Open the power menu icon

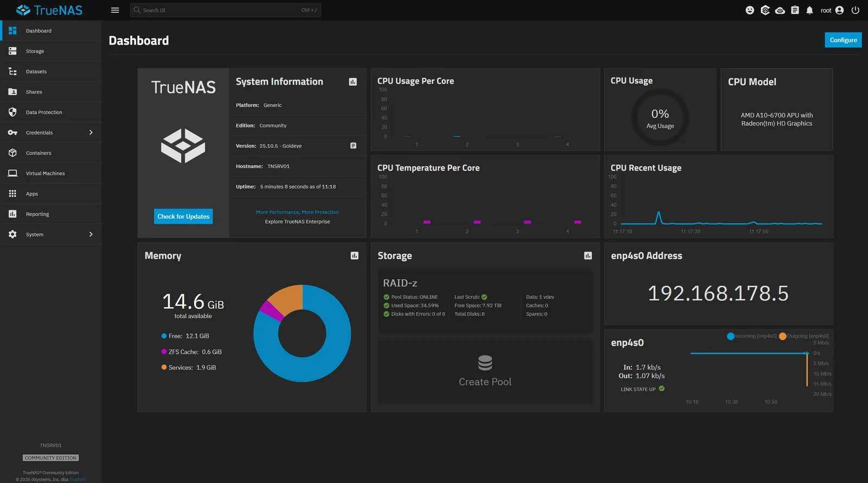pos(856,10)
